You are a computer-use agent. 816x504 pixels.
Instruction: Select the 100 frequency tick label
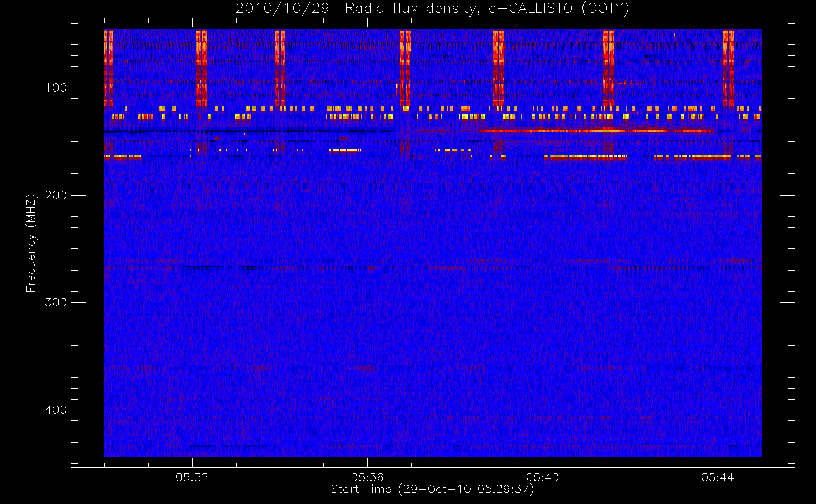(55, 88)
